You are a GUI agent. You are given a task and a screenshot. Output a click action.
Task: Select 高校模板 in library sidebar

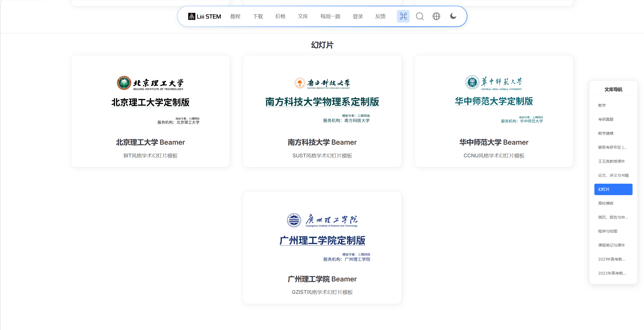[x=606, y=203]
